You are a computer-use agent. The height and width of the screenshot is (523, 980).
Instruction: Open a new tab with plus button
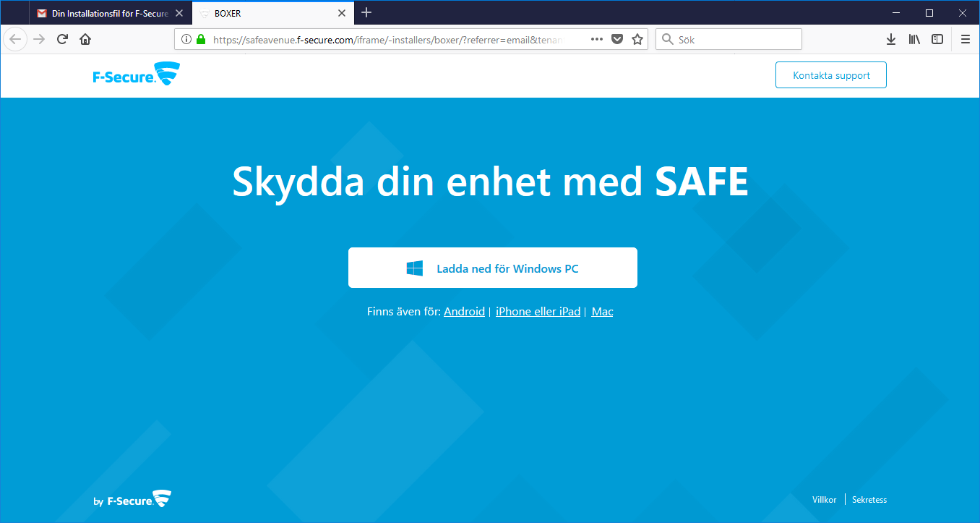[x=366, y=12]
